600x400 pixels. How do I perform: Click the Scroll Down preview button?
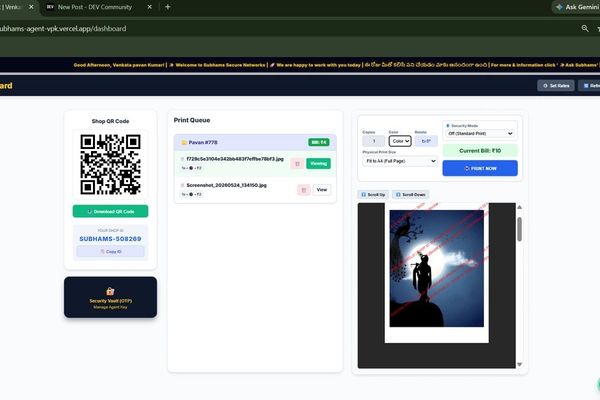410,194
